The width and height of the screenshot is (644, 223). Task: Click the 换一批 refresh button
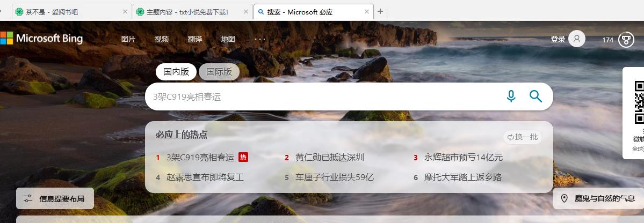[523, 137]
